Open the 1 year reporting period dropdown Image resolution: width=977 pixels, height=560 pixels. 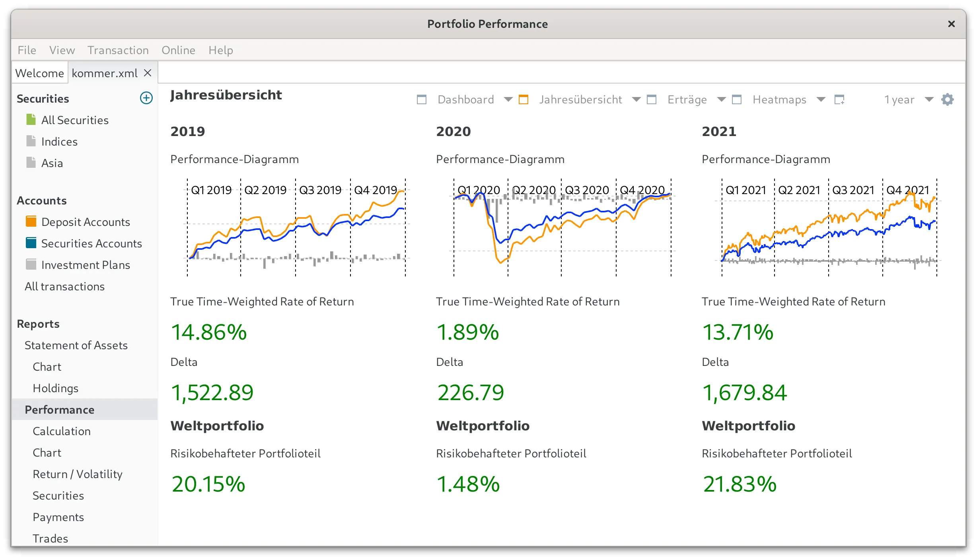(929, 99)
